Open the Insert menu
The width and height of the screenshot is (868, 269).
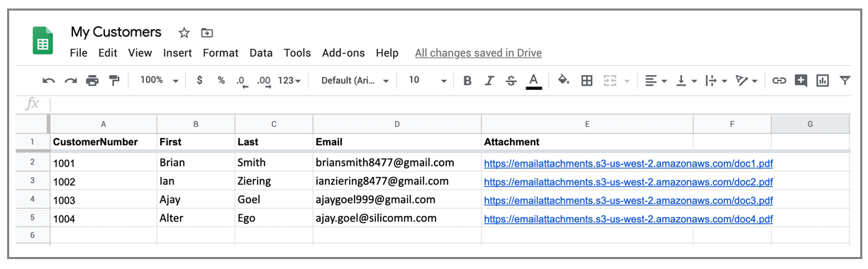(x=177, y=53)
